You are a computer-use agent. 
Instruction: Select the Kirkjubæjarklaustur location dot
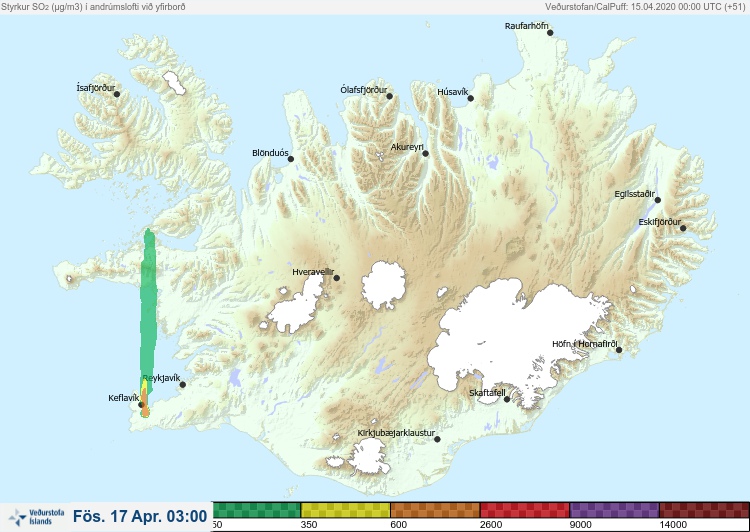pos(437,439)
